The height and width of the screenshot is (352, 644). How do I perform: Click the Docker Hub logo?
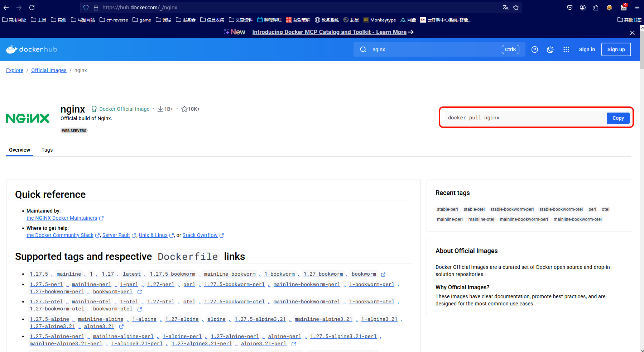tap(32, 49)
